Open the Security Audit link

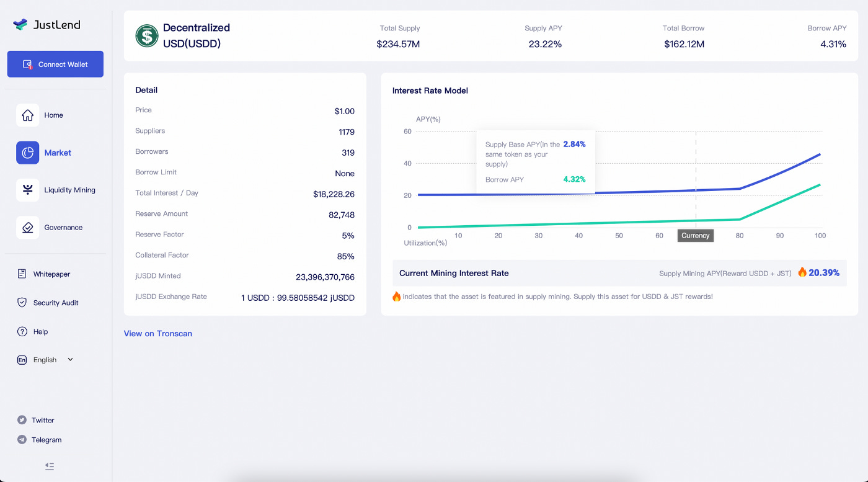pos(56,303)
